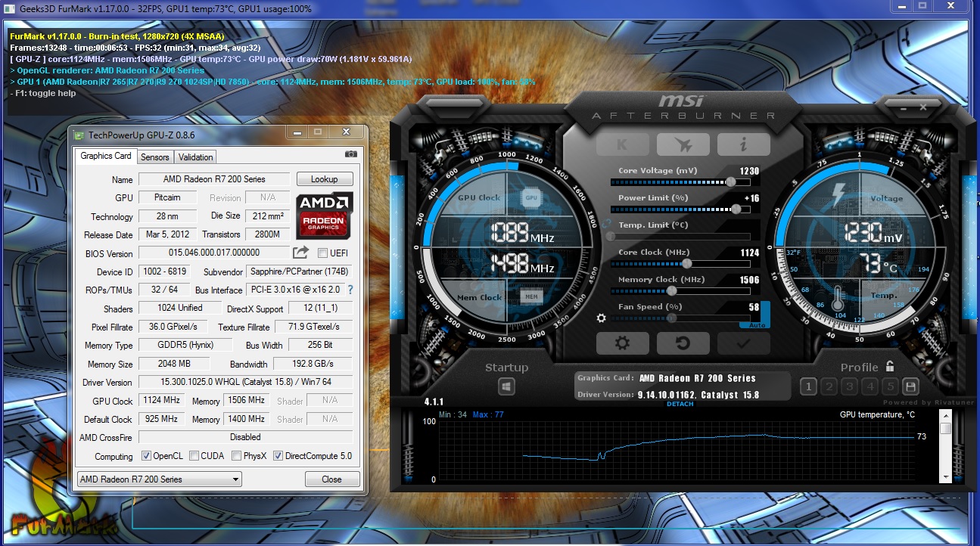Screen dimensions: 980x546
Task: Open the Afterburner information (i) button
Action: pos(743,144)
